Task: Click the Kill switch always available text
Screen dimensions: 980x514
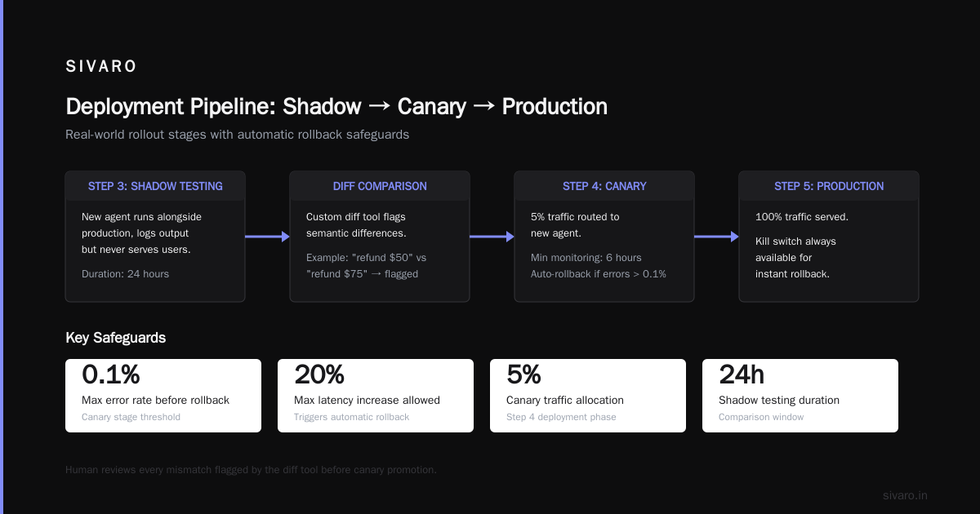Action: (x=794, y=258)
